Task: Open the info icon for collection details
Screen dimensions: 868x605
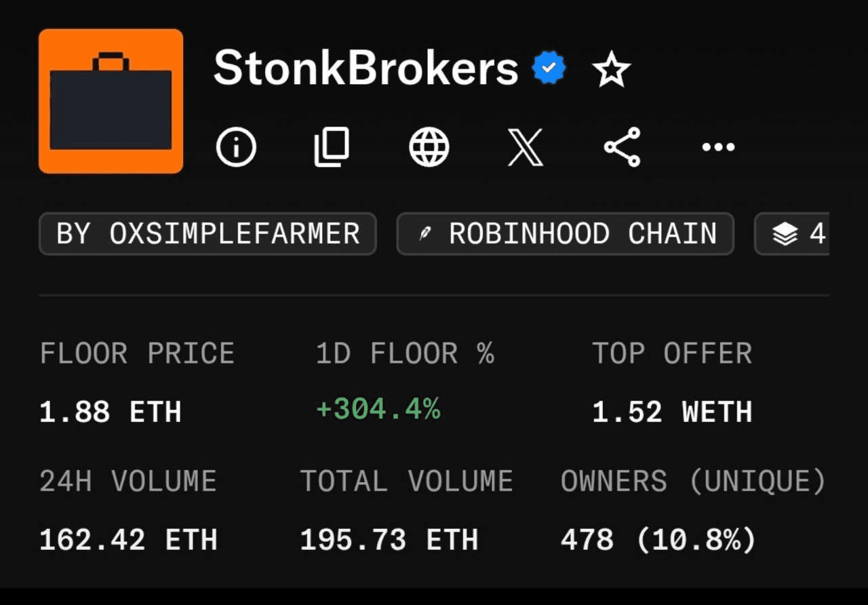Action: [236, 147]
